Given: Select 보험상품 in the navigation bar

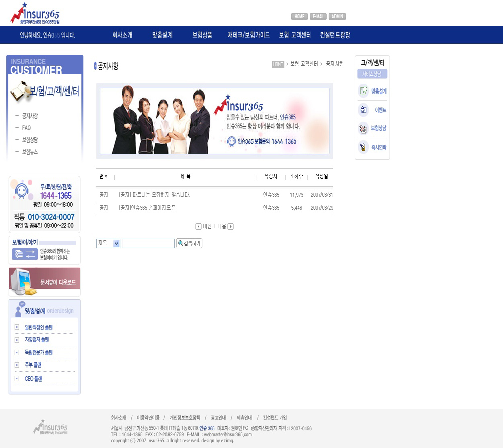Looking at the screenshot, I should point(202,35).
